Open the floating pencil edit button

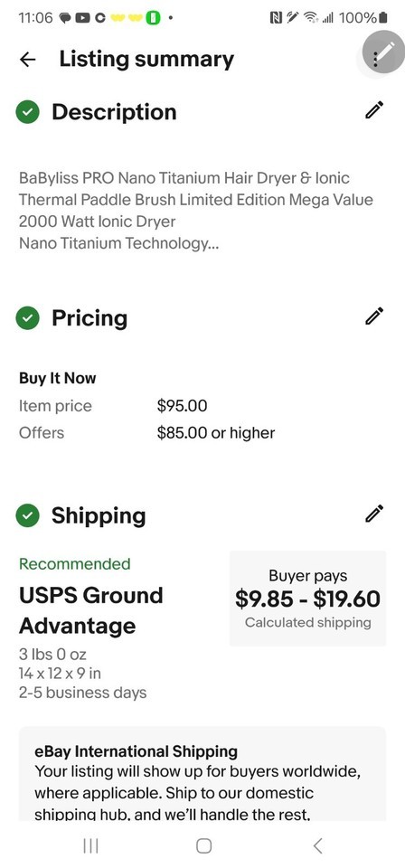(384, 51)
